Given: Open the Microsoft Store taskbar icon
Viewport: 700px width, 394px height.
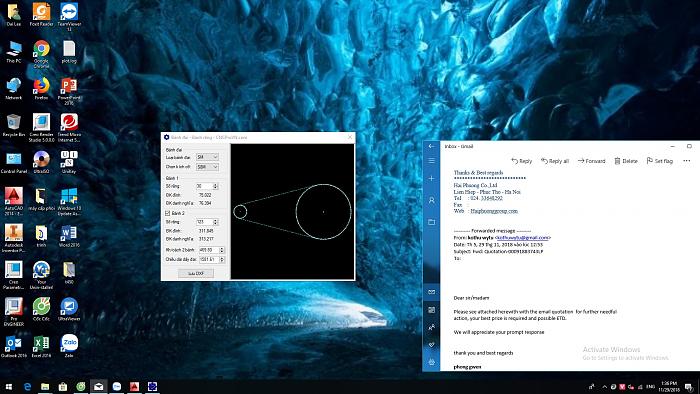Looking at the screenshot, I should (x=63, y=387).
